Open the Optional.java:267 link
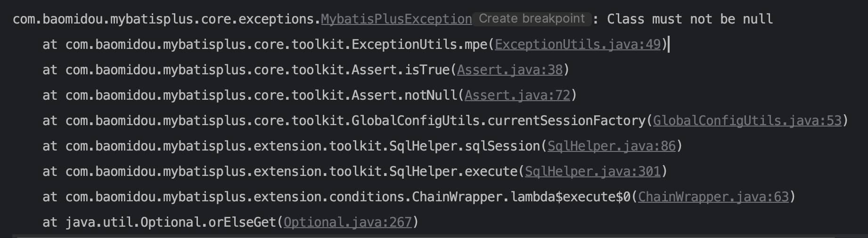This screenshot has width=868, height=238. coord(348,222)
